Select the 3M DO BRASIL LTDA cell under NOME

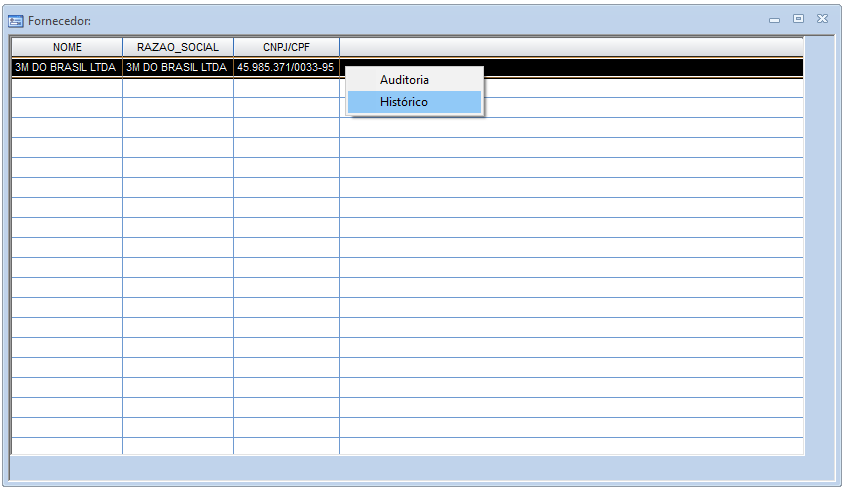[66, 68]
